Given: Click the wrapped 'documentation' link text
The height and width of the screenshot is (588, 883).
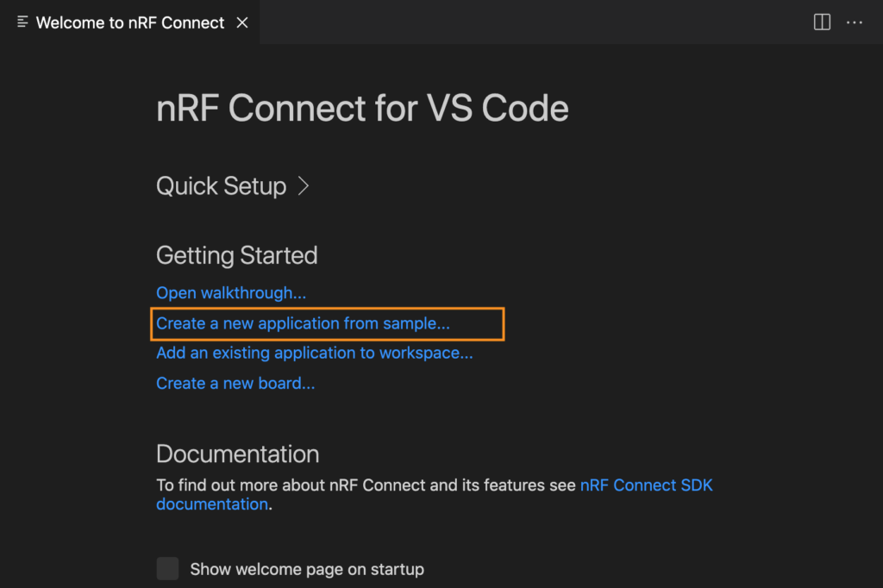Looking at the screenshot, I should [x=212, y=504].
